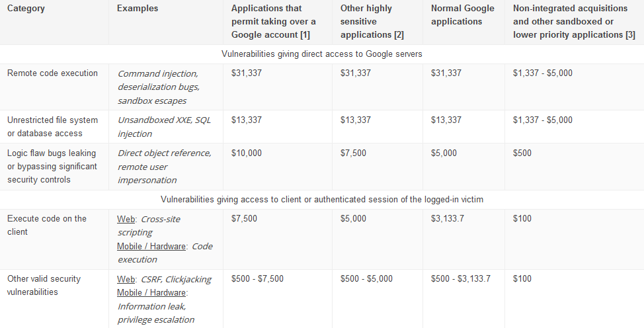Click Mobile / Hardware label beside Code execution
The height and width of the screenshot is (328, 644).
pos(151,246)
